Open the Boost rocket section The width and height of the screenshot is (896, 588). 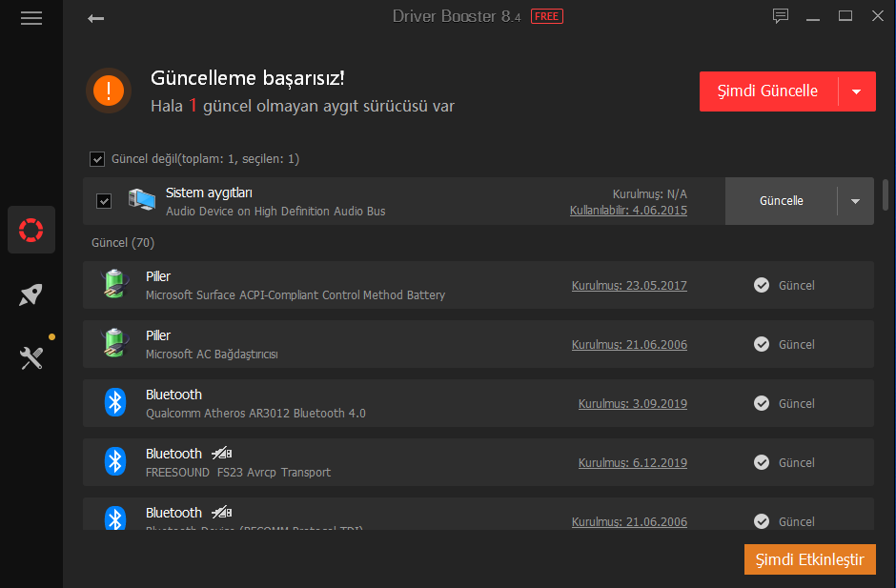[31, 294]
